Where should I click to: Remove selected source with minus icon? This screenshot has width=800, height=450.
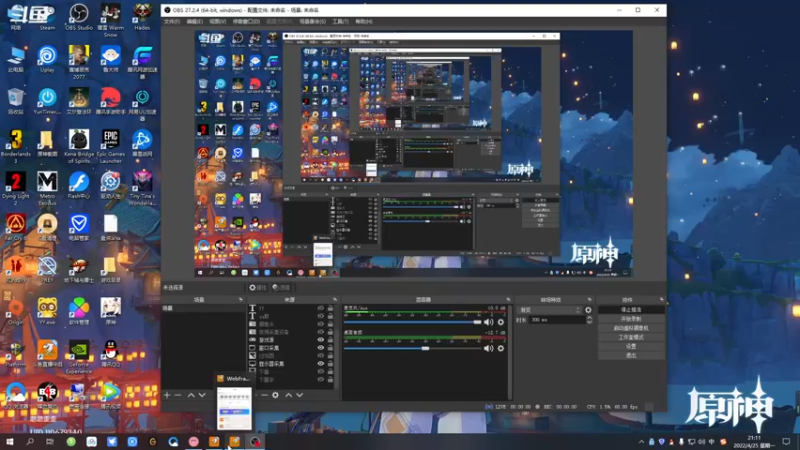(264, 395)
